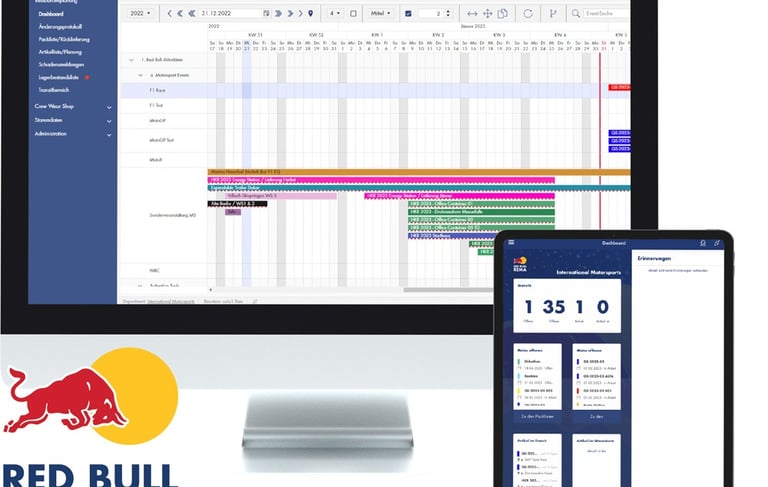Click the top blue event bar in the MotoGP Test row

coord(619,133)
